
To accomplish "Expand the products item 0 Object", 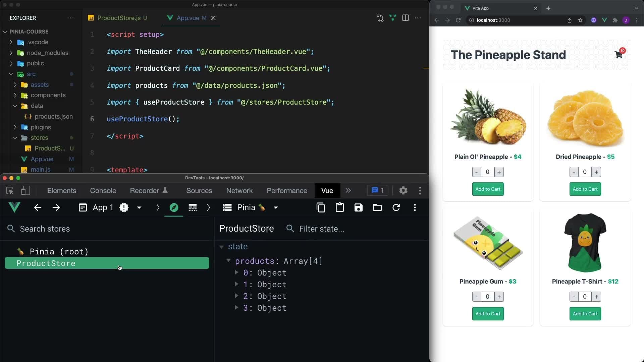I will pos(236,273).
